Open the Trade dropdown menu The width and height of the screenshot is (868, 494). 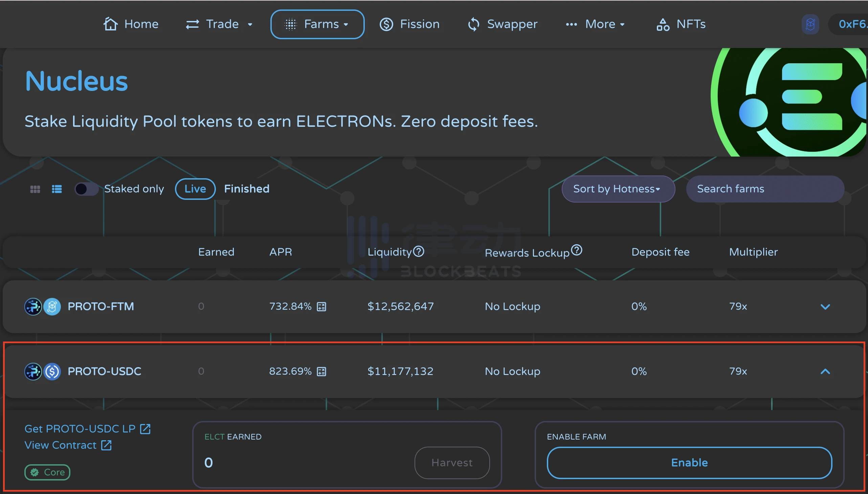click(219, 24)
